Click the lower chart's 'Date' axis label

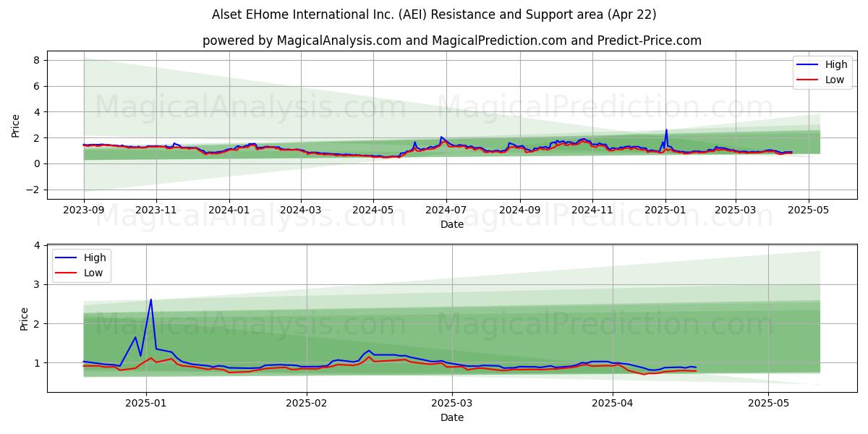click(x=452, y=417)
